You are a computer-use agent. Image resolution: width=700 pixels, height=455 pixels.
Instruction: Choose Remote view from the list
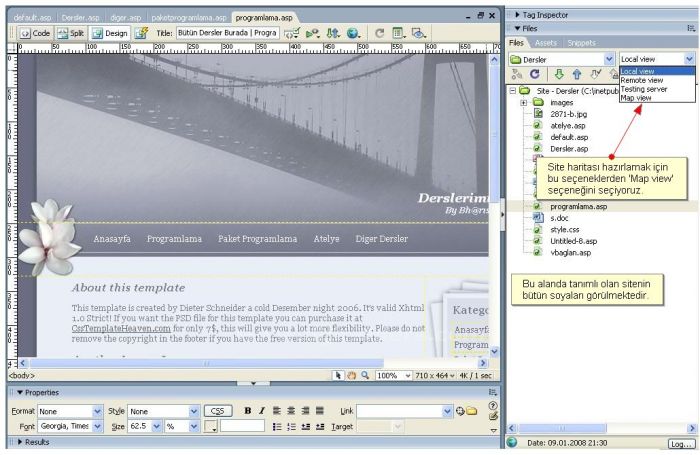click(642, 80)
